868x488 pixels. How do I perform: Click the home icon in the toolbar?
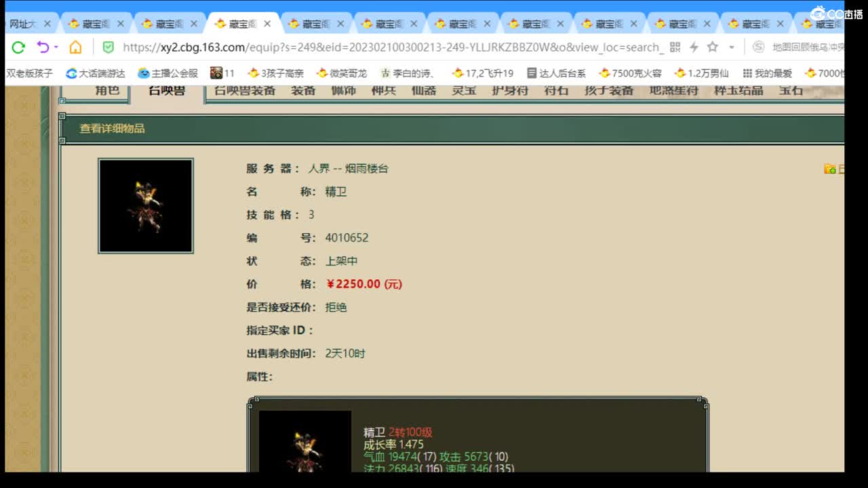tap(76, 48)
